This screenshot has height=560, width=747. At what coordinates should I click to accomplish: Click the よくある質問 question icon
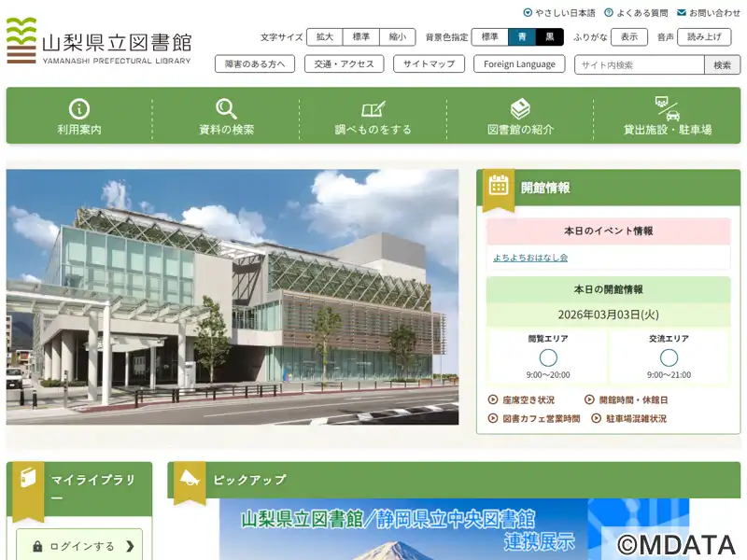pyautogui.click(x=609, y=13)
